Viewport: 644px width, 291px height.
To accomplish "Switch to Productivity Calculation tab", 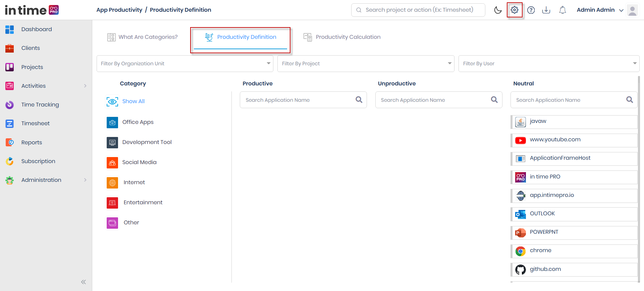I will [342, 37].
